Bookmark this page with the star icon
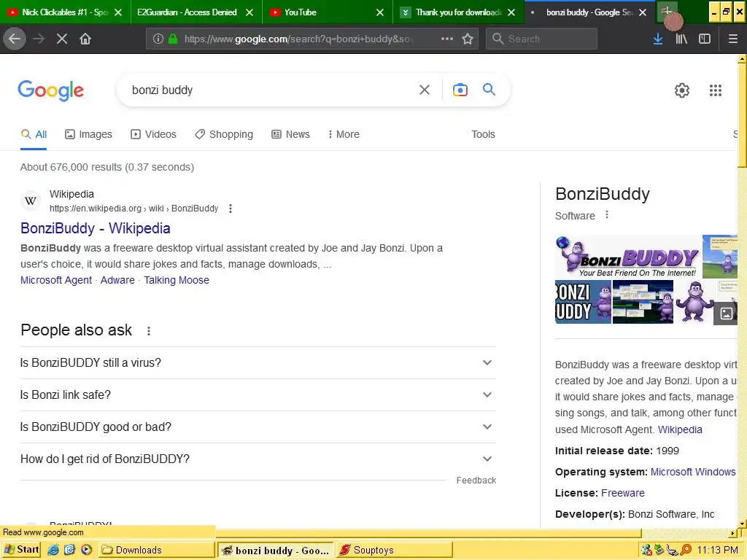This screenshot has height=560, width=747. pyautogui.click(x=468, y=39)
